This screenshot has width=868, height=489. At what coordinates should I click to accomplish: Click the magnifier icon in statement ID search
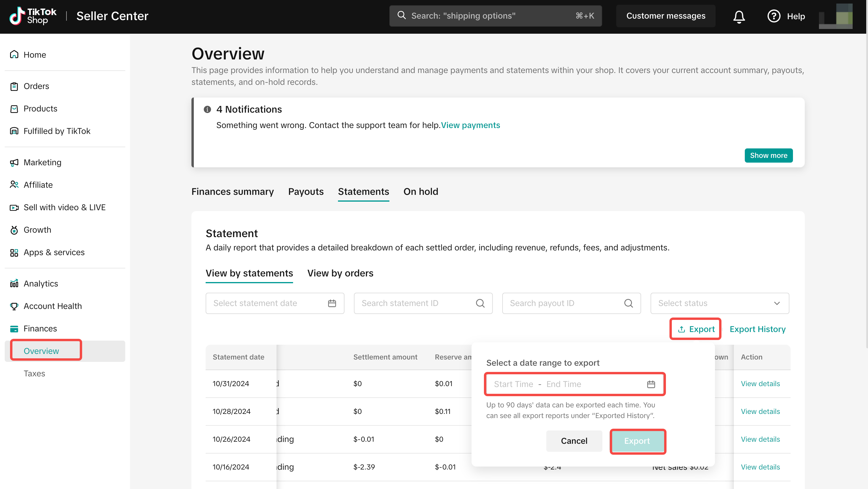coord(480,303)
